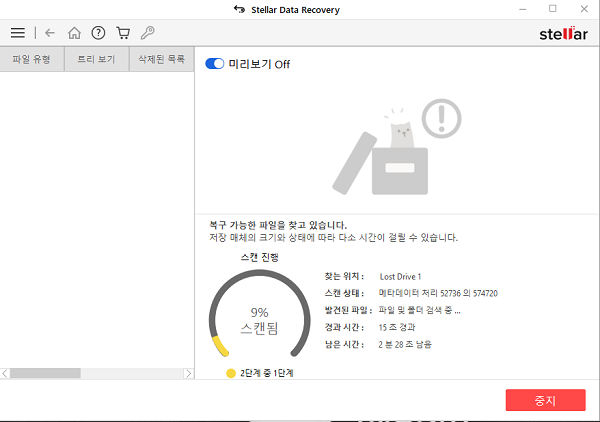This screenshot has width=600, height=422.
Task: Close the Stellar Data Recovery window
Action: (x=584, y=9)
